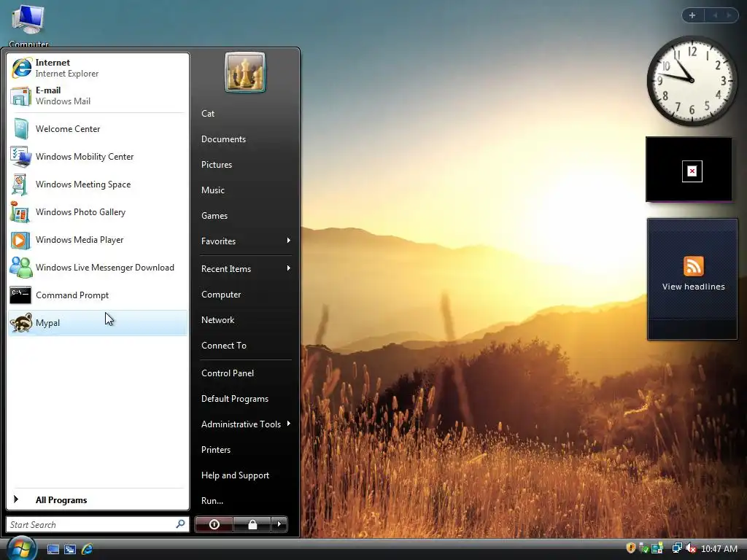747x560 pixels.
Task: Add gadget with sidebar plus button
Action: 692,15
